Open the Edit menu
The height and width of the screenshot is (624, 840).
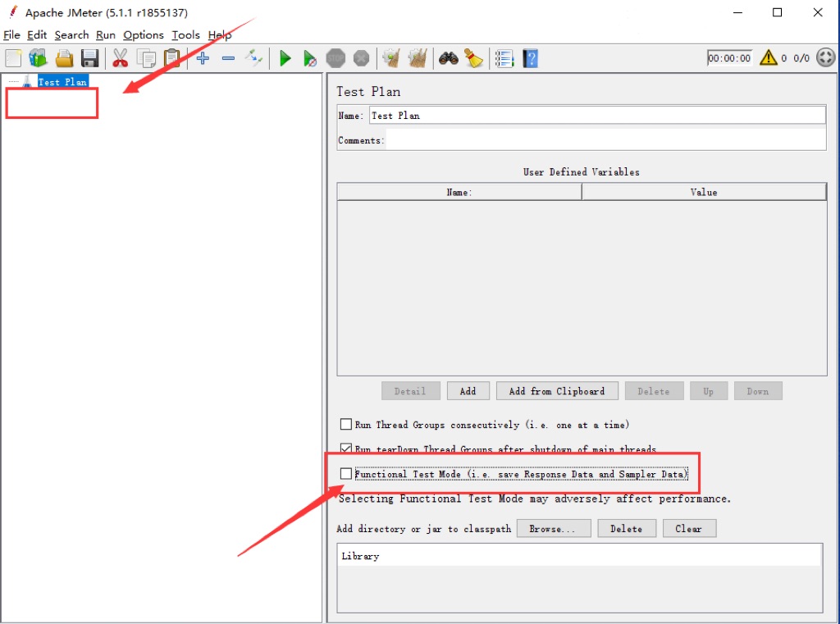37,34
